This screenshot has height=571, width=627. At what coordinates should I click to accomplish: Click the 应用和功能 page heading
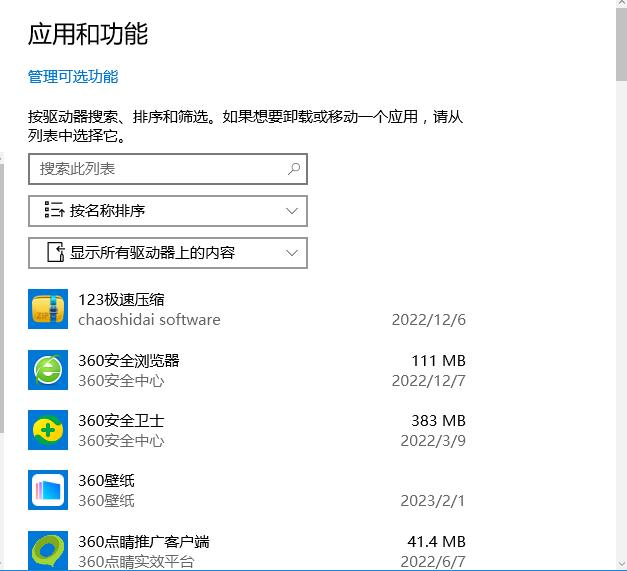pyautogui.click(x=88, y=34)
